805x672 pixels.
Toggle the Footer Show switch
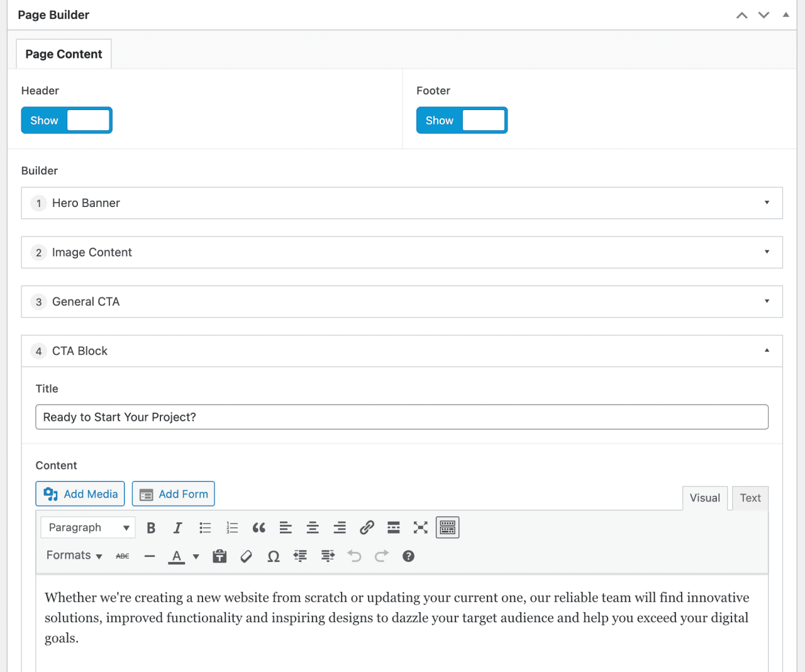462,120
